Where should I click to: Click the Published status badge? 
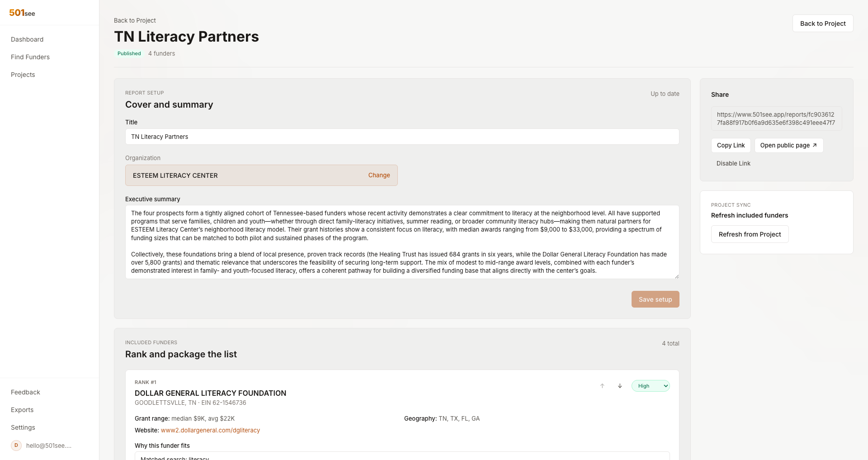pyautogui.click(x=129, y=53)
